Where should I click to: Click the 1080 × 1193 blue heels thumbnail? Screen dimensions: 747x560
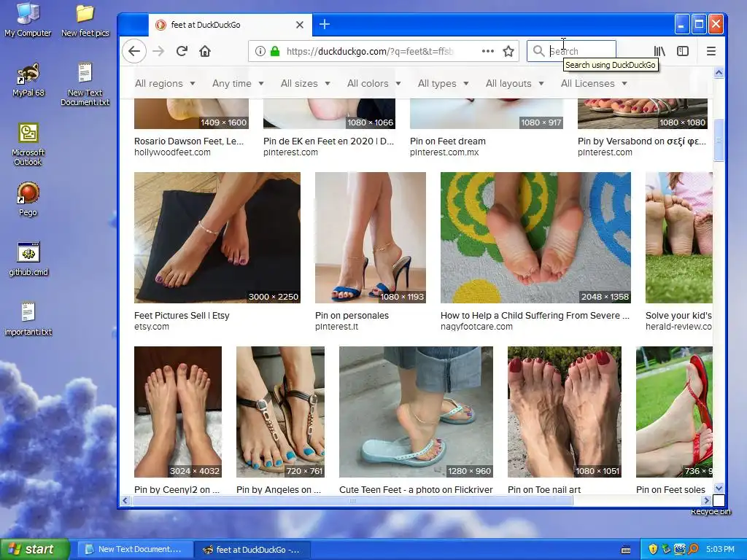370,238
